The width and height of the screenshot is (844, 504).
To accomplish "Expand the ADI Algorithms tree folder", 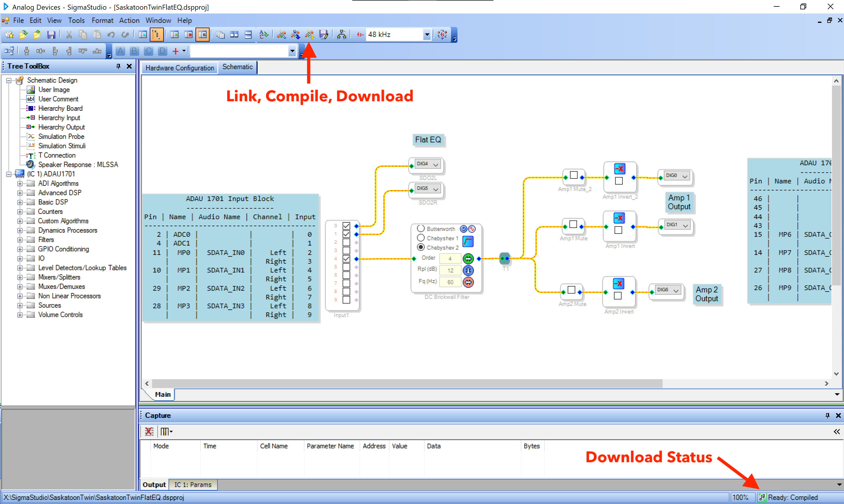I will pyautogui.click(x=20, y=184).
